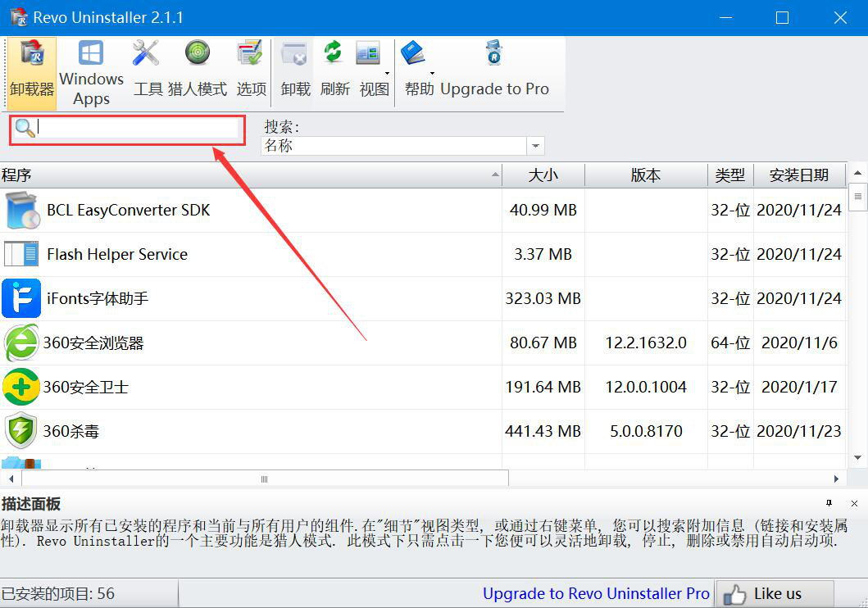Select 360安全浏览器 entry

pos(93,343)
